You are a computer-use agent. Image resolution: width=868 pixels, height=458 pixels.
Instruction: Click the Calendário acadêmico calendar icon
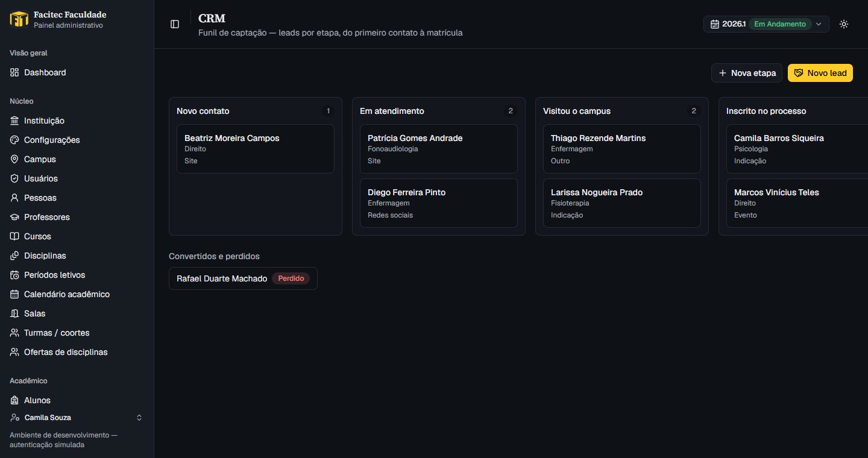pos(14,294)
